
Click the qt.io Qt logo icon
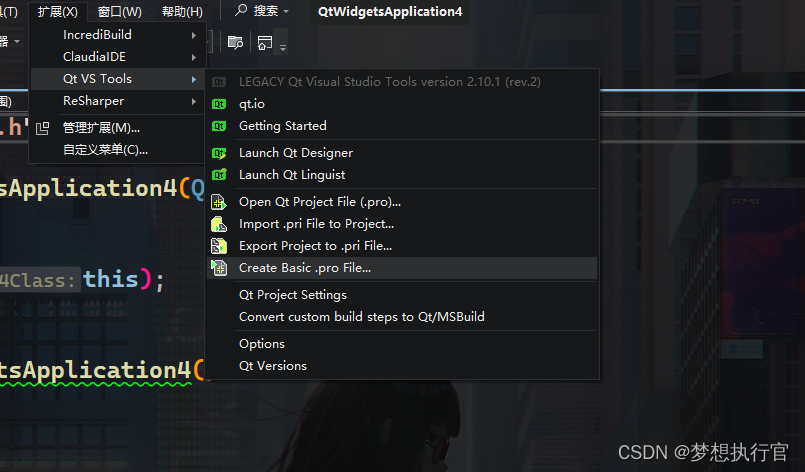pyautogui.click(x=219, y=104)
